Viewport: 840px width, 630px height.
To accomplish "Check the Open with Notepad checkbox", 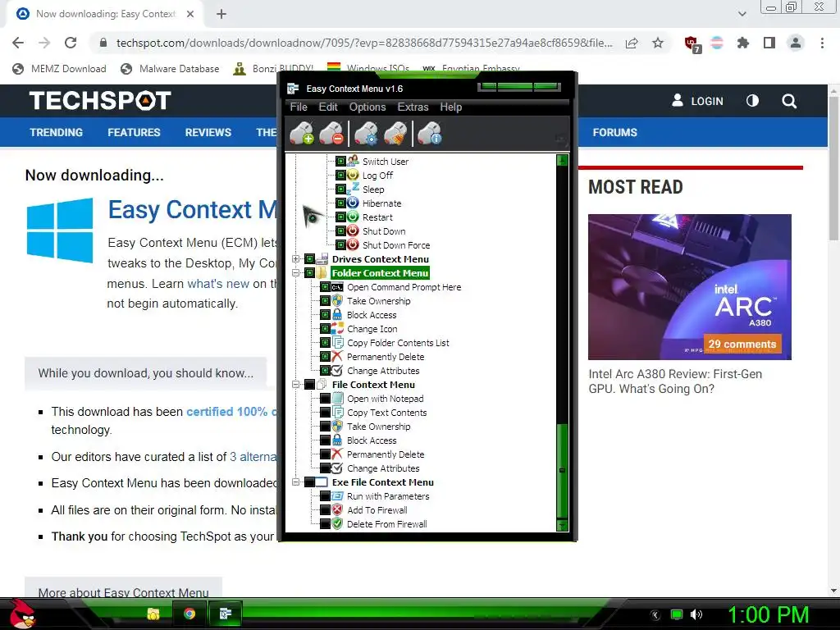I will click(325, 398).
